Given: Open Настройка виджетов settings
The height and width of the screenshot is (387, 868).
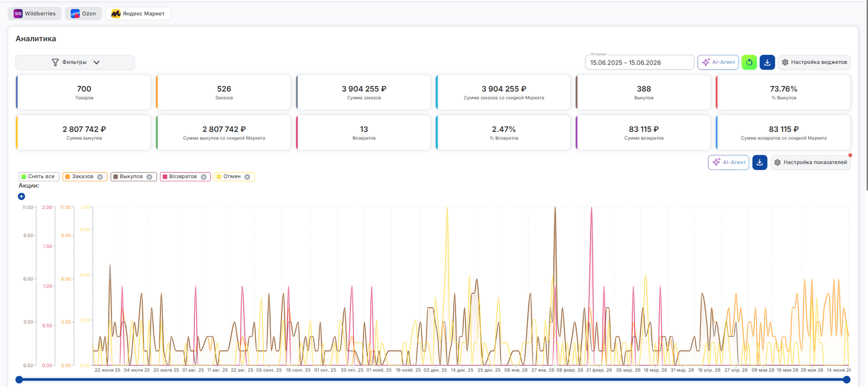Looking at the screenshot, I should tap(814, 62).
